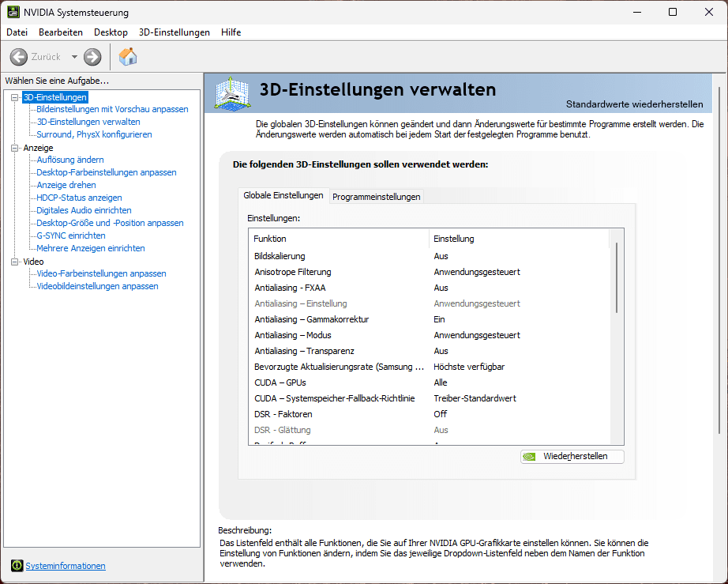Collapse the Anzeige tree node

click(x=15, y=149)
